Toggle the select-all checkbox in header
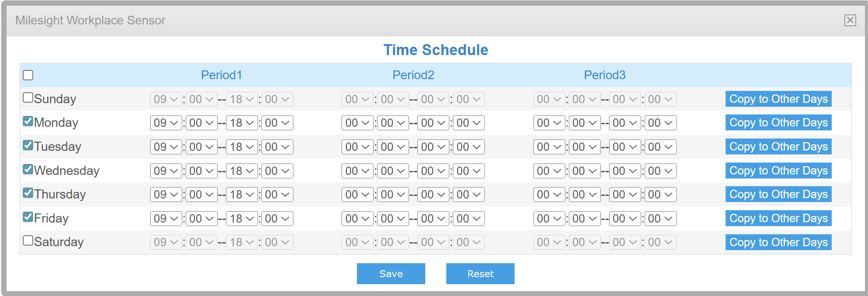 point(28,75)
